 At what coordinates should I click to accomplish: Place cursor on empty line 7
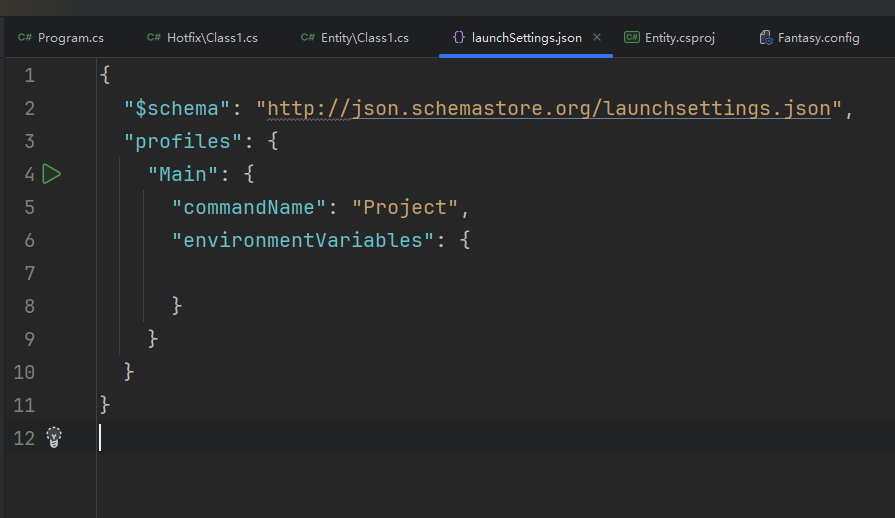tap(300, 273)
